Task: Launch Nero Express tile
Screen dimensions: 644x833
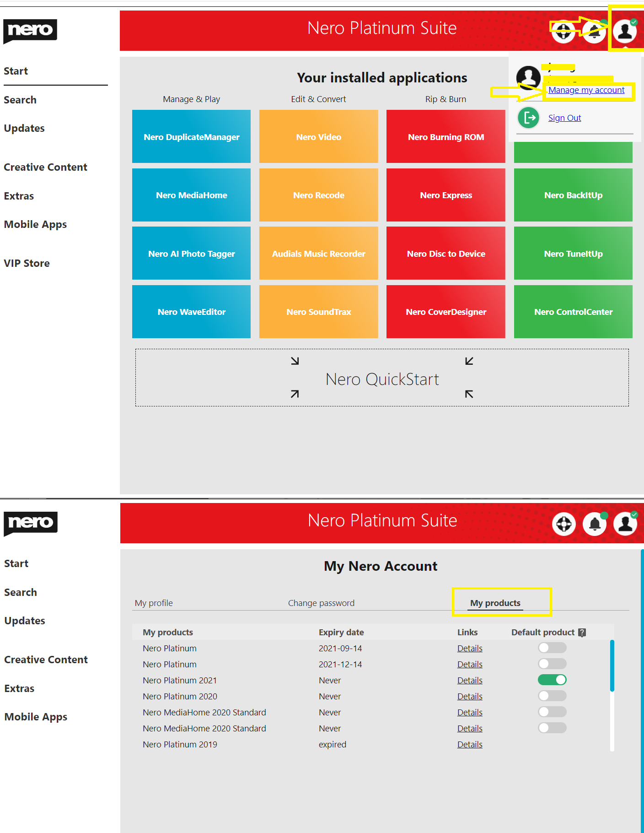Action: (446, 195)
